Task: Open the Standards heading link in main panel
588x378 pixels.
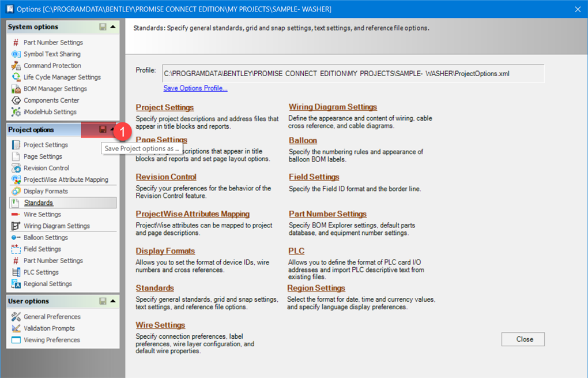Action: (154, 288)
